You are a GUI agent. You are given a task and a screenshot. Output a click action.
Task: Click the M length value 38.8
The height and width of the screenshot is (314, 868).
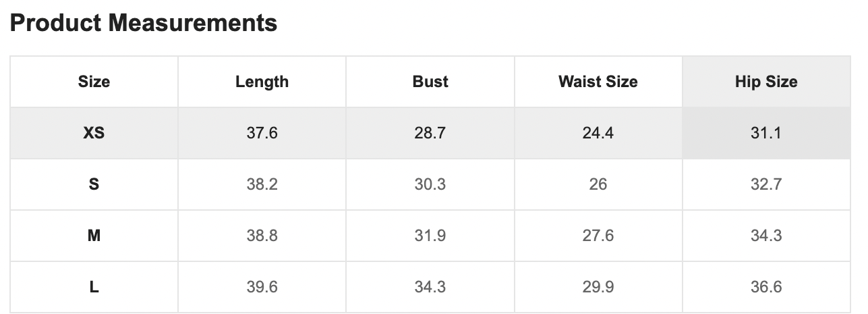coord(262,236)
